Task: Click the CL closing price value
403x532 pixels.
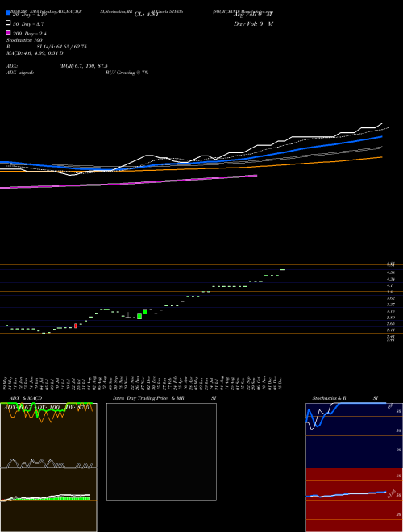Action: tap(146, 15)
